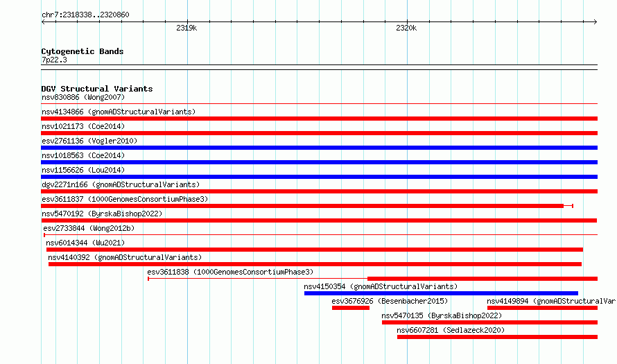The height and width of the screenshot is (364, 617).
Task: Click the dgv2271n166 gnomADStructuralVariants label
Action: (121, 184)
